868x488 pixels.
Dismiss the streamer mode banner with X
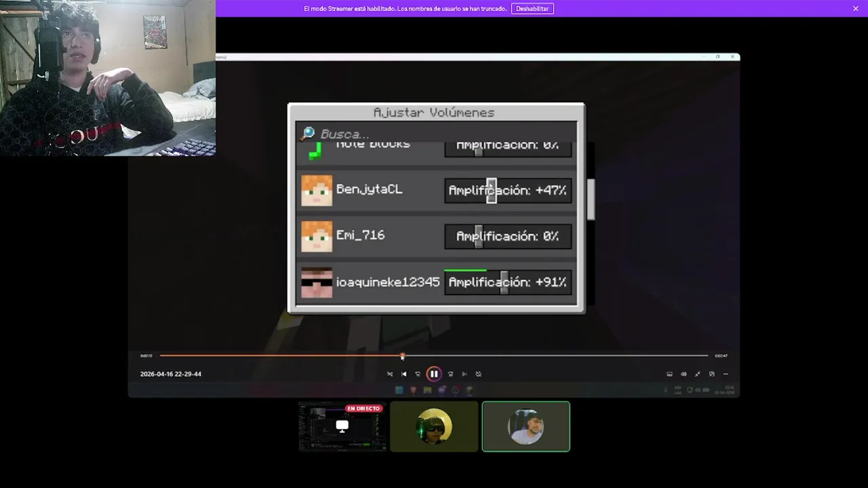[856, 9]
